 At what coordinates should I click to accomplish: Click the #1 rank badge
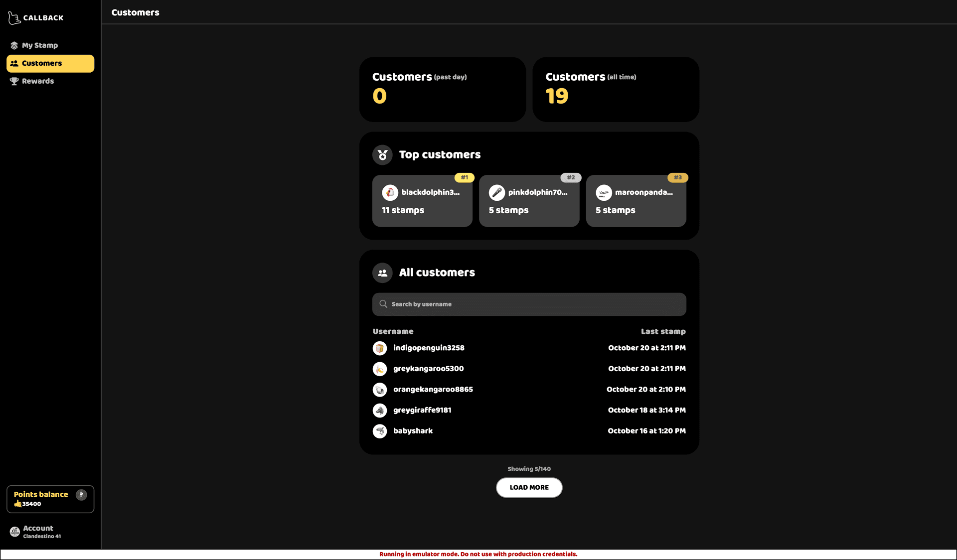464,177
